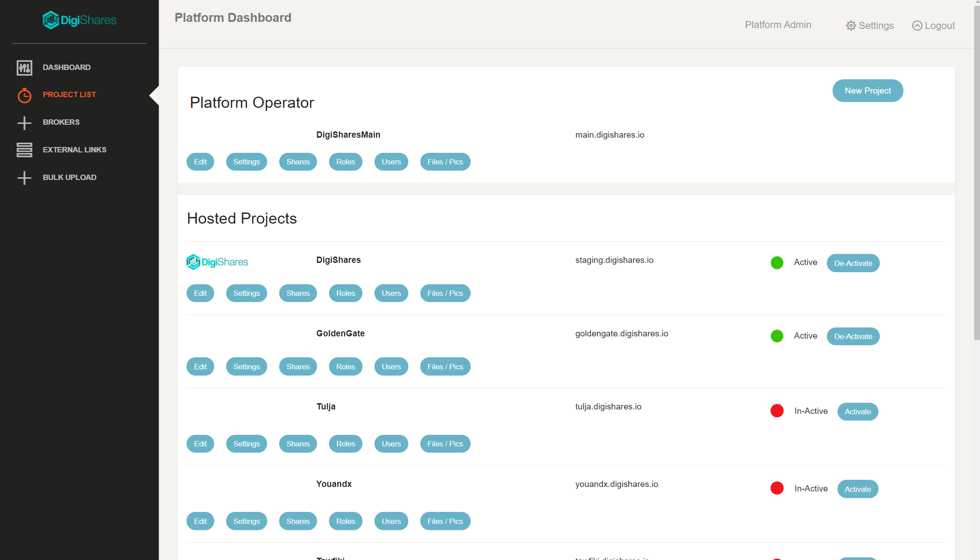Image resolution: width=980 pixels, height=560 pixels.
Task: Click Platform Admin label in header
Action: tap(778, 25)
